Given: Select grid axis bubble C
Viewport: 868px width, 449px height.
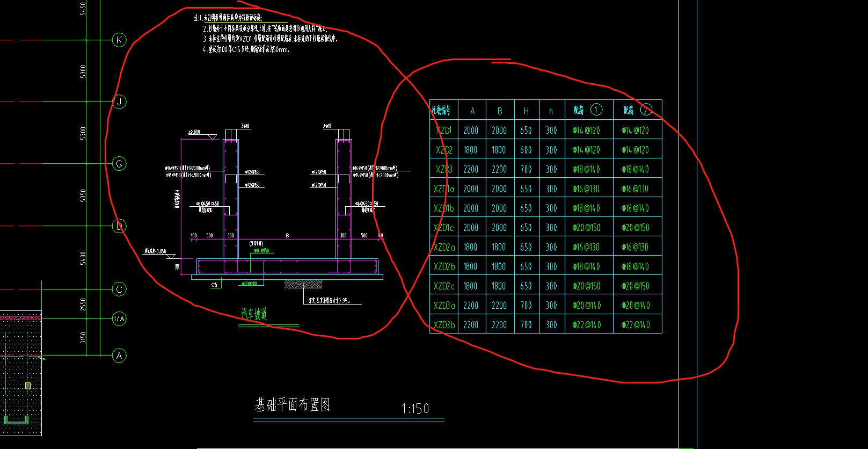Looking at the screenshot, I should tap(119, 289).
